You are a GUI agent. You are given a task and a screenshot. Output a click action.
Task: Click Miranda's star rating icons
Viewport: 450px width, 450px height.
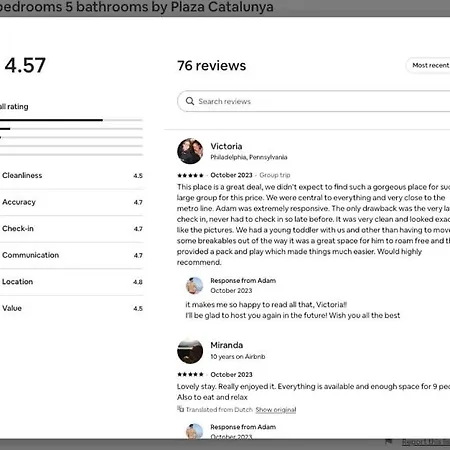click(190, 374)
